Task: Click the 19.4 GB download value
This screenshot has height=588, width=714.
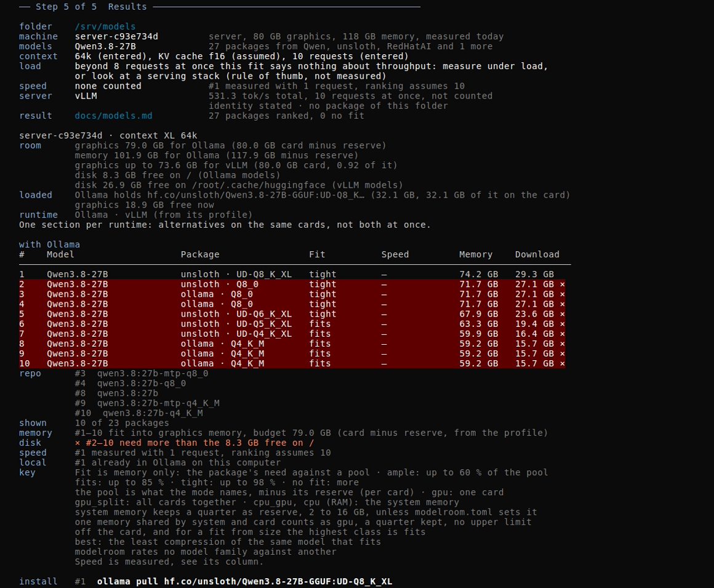Action: 535,324
